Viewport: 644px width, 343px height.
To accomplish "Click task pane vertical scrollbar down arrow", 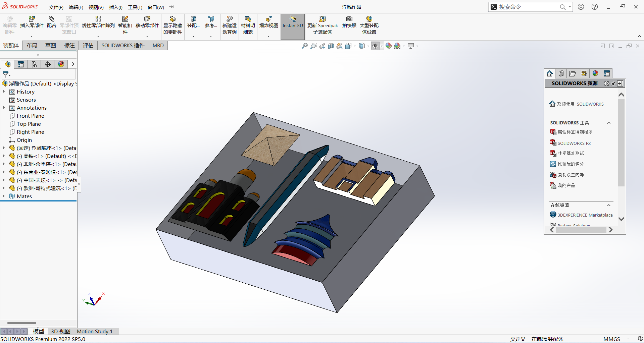I will tap(621, 219).
